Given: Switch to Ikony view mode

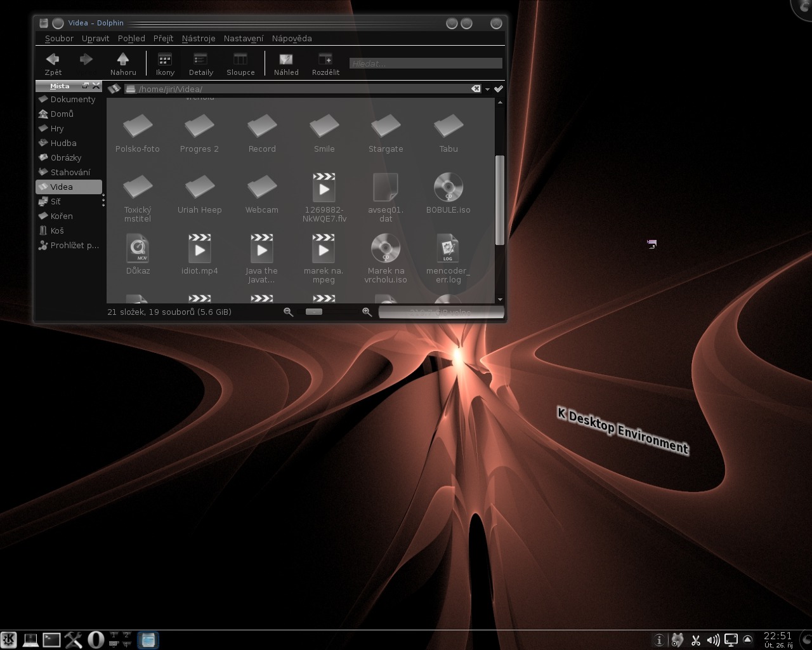Looking at the screenshot, I should click(165, 63).
